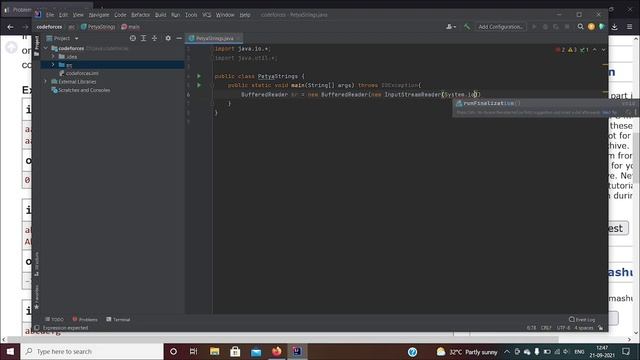Click the IntelliJ IDEA taskbar icon
Screen dimensions: 640x360
[297, 351]
